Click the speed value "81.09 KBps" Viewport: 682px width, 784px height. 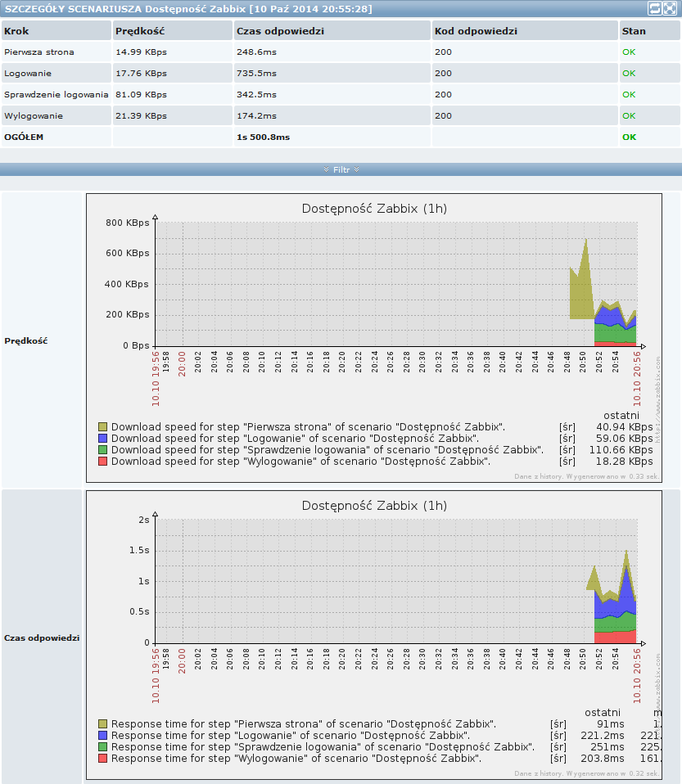point(141,94)
